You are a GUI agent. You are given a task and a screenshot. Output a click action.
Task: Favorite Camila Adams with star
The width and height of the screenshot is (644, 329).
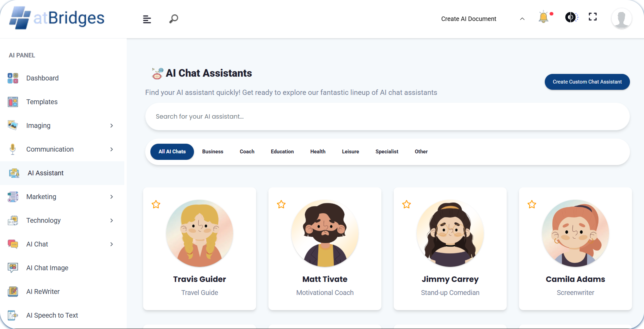[532, 205]
